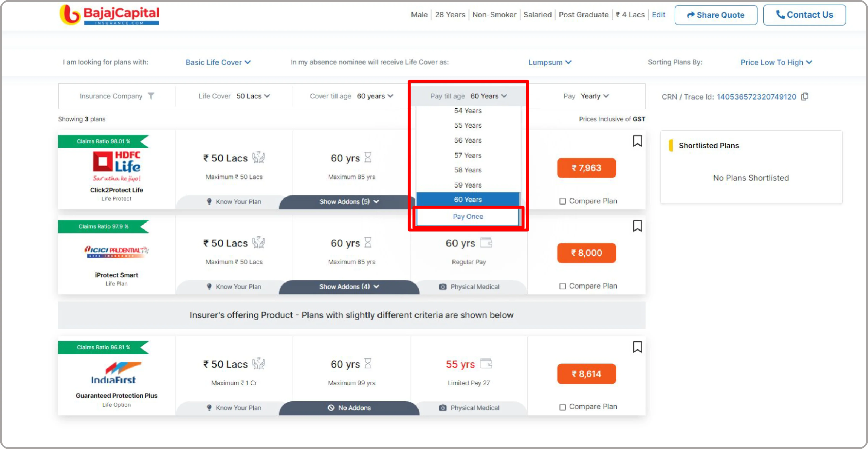This screenshot has height=449, width=868.
Task: Click the BajajCapital logo
Action: (x=109, y=15)
